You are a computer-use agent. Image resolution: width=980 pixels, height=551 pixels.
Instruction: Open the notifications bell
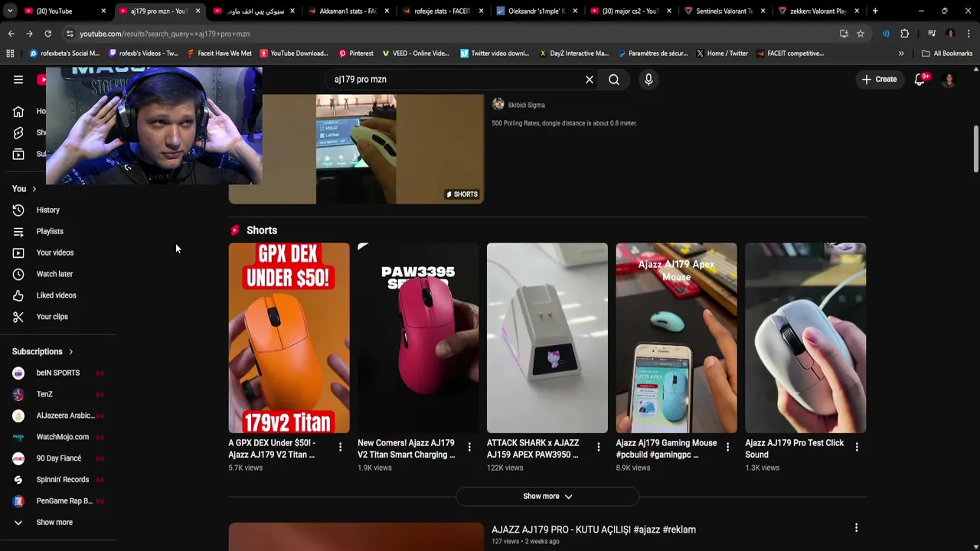(920, 80)
